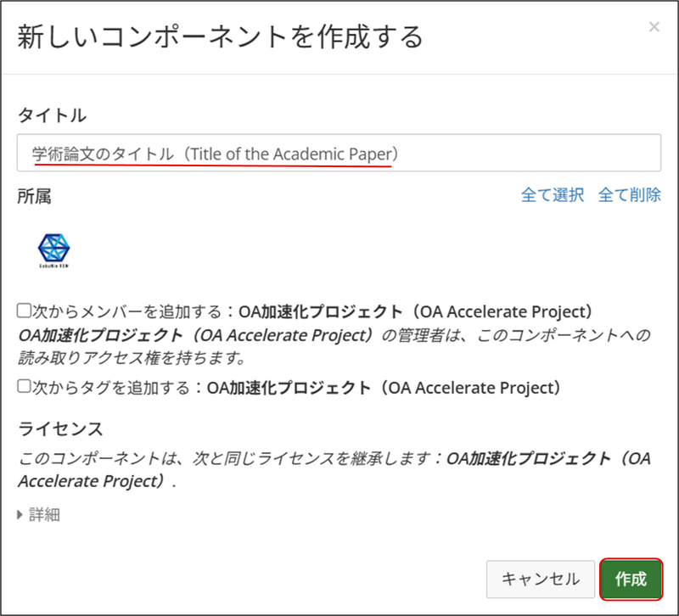
Task: Close the new component dialog with X
Action: [654, 27]
